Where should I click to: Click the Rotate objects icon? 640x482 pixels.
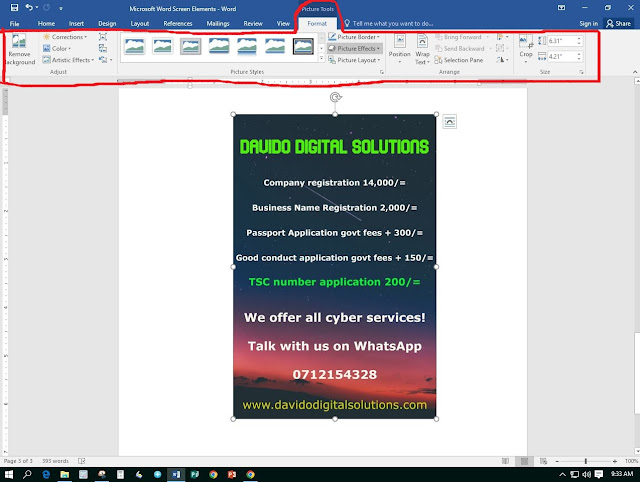point(502,60)
